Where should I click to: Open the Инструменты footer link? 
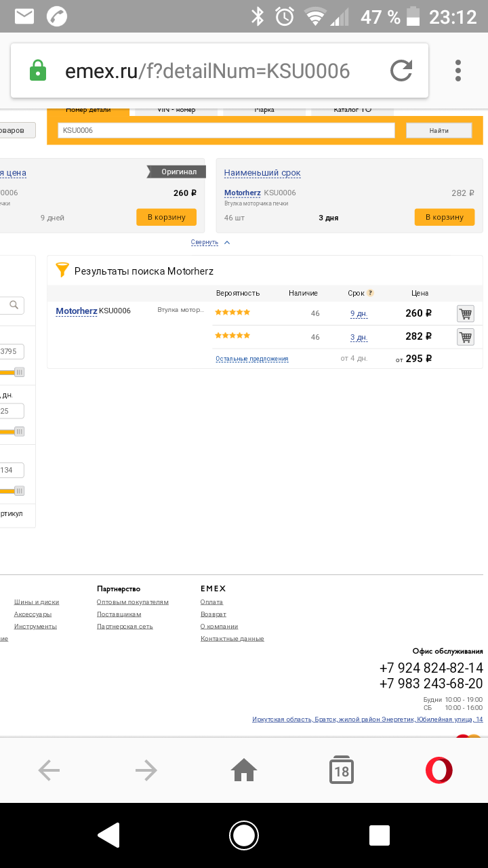tap(35, 627)
